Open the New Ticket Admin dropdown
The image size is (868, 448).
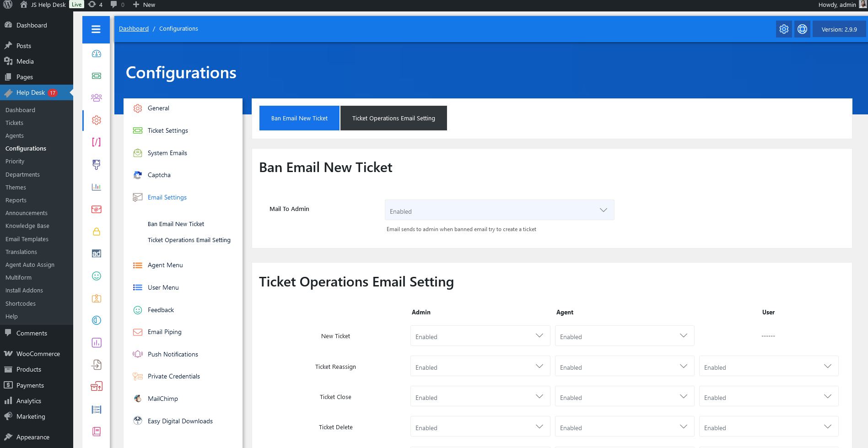tap(480, 336)
